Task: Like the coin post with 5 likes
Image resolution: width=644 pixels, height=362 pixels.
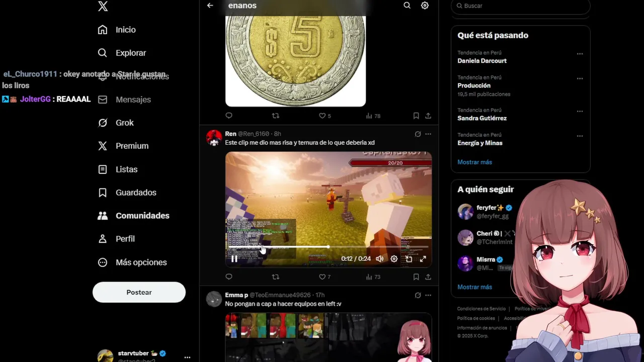Action: coord(325,116)
